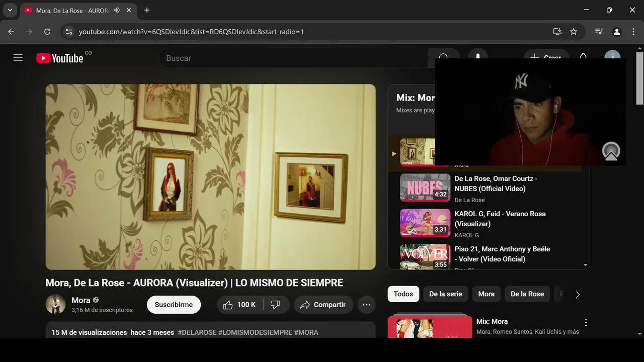Click the URL in the address bar
Screen dimensions: 644x362
click(x=191, y=32)
